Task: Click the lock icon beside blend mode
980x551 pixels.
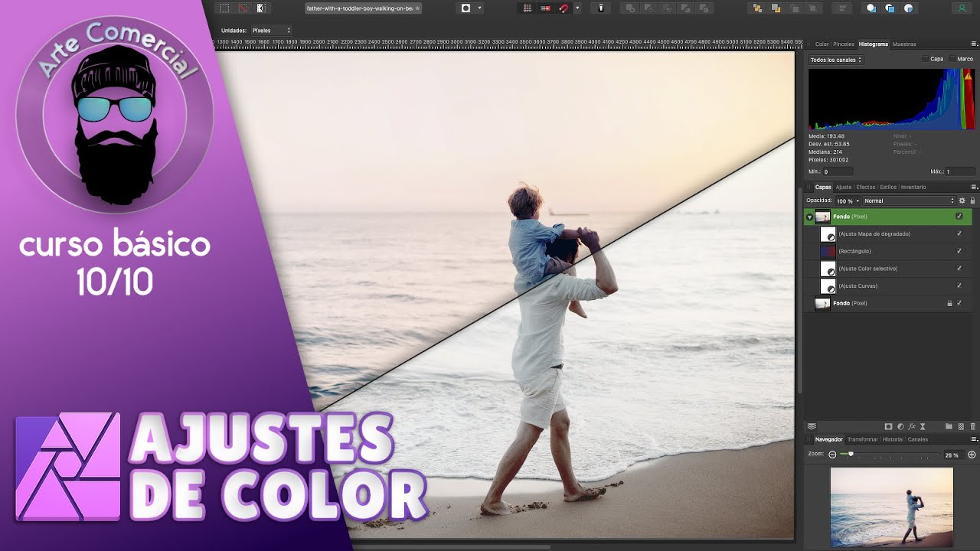Action: tap(972, 201)
